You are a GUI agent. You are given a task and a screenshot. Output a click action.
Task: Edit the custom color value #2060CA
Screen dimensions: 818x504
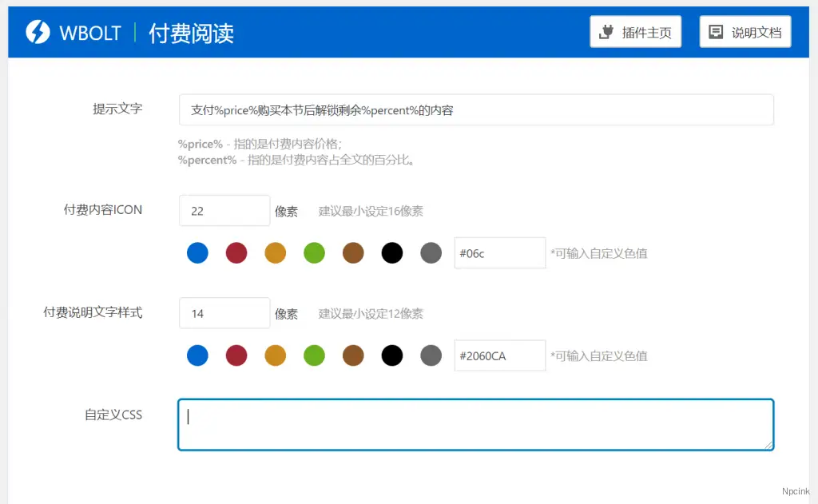(x=499, y=355)
